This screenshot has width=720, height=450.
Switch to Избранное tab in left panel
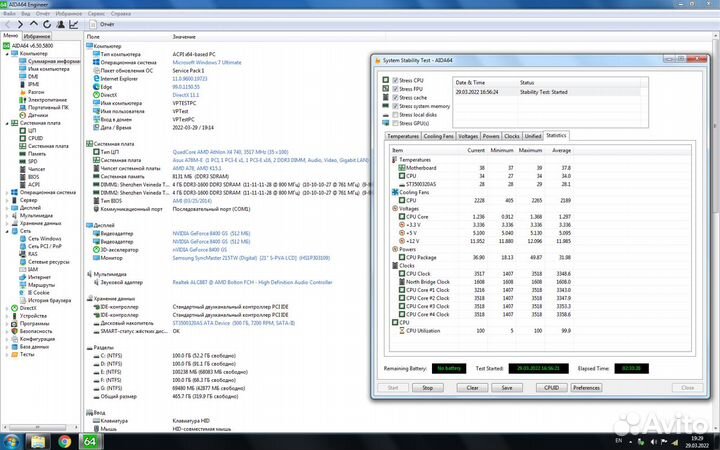pyautogui.click(x=37, y=36)
